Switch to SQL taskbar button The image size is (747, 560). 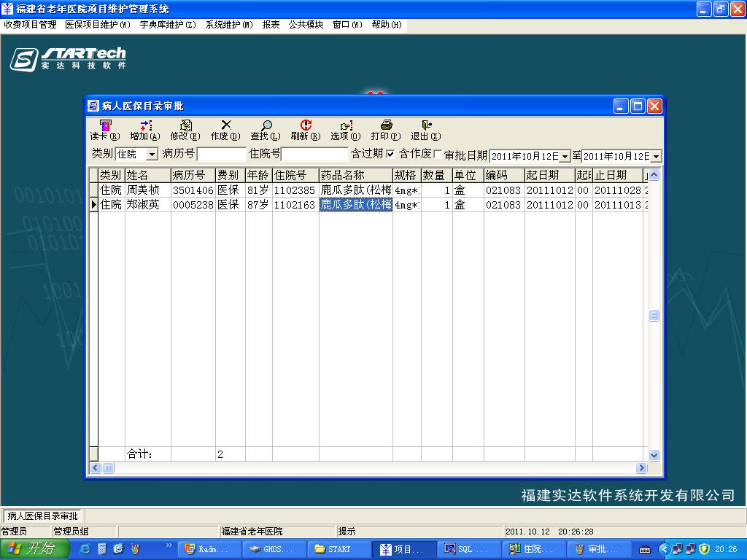470,549
